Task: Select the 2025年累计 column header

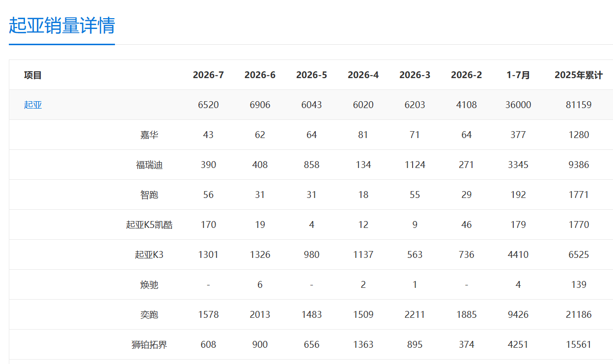Action: [579, 75]
